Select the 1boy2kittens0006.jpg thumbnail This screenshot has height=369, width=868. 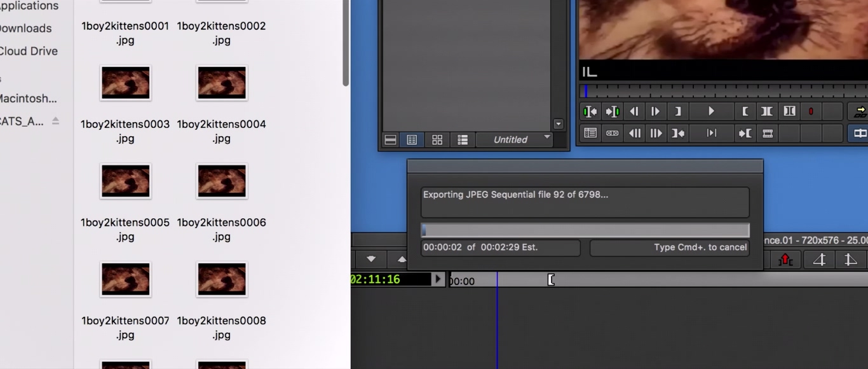(x=222, y=181)
